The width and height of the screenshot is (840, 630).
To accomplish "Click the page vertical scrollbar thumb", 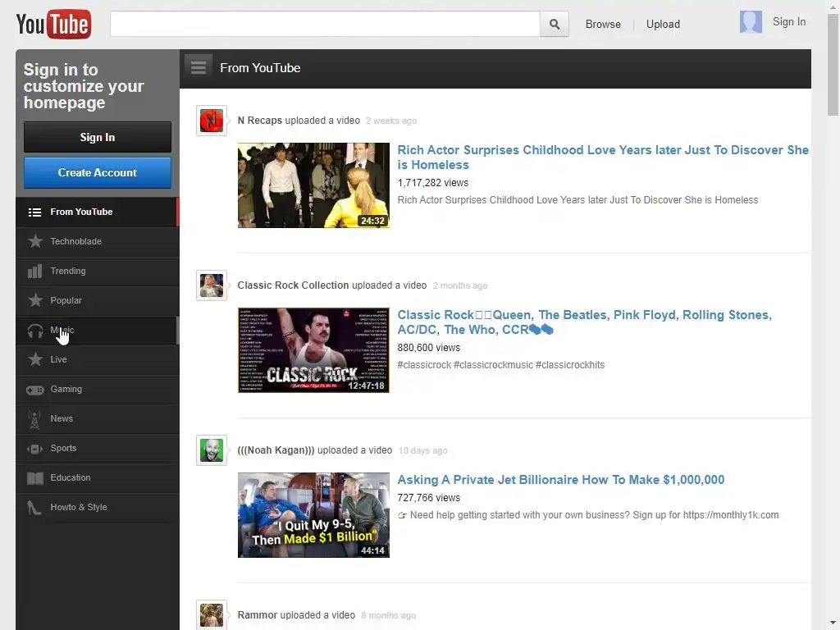I will coord(833,64).
